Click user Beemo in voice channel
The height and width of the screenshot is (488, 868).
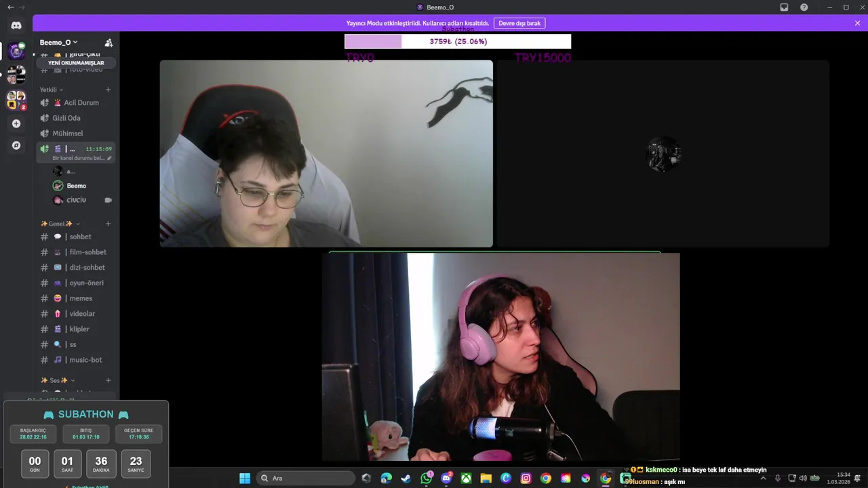[76, 186]
